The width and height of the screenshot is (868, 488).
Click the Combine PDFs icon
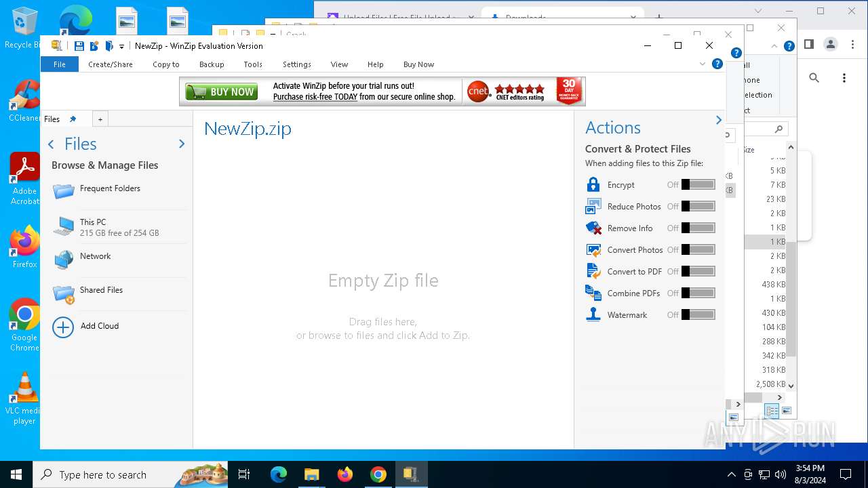(593, 293)
